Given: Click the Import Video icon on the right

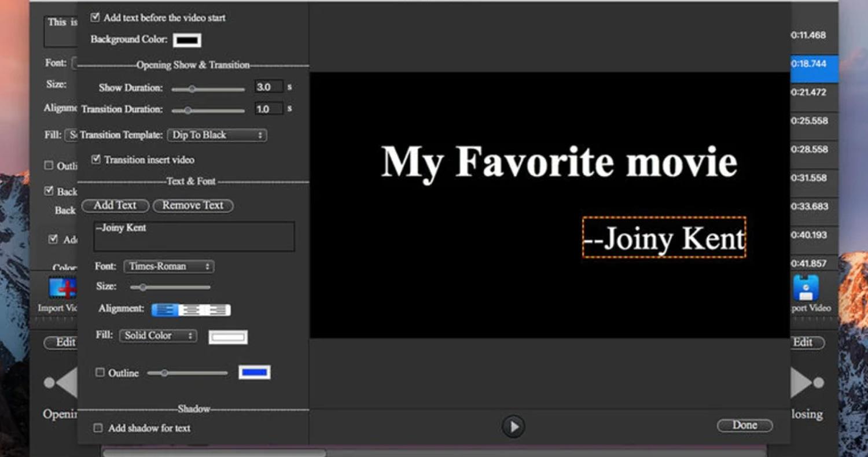Looking at the screenshot, I should 806,288.
